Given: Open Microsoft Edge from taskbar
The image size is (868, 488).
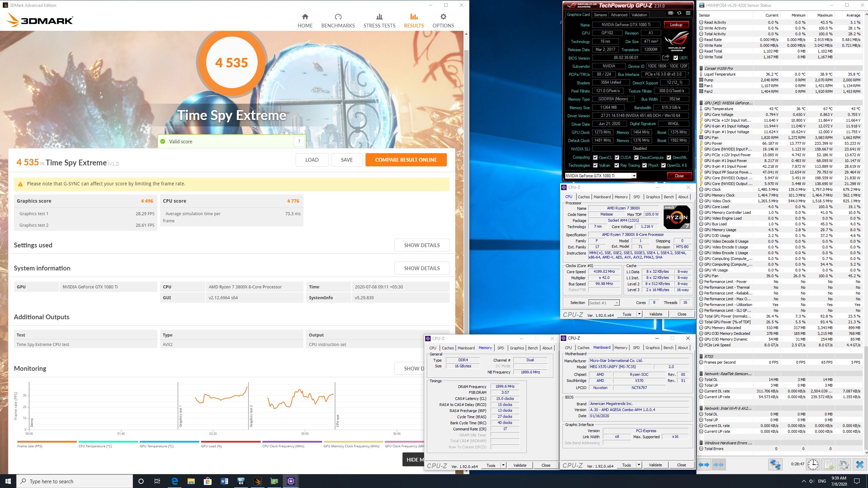Looking at the screenshot, I should (x=175, y=481).
